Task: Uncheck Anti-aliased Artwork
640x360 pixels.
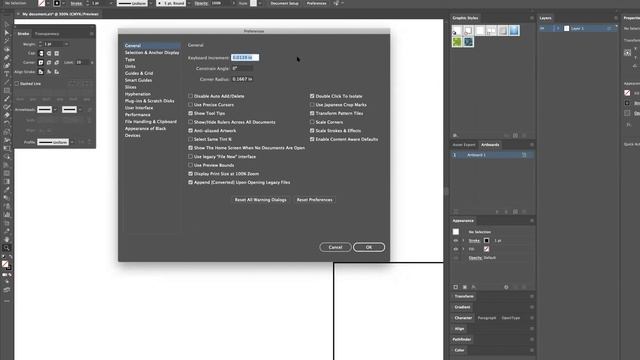Action: click(x=190, y=131)
